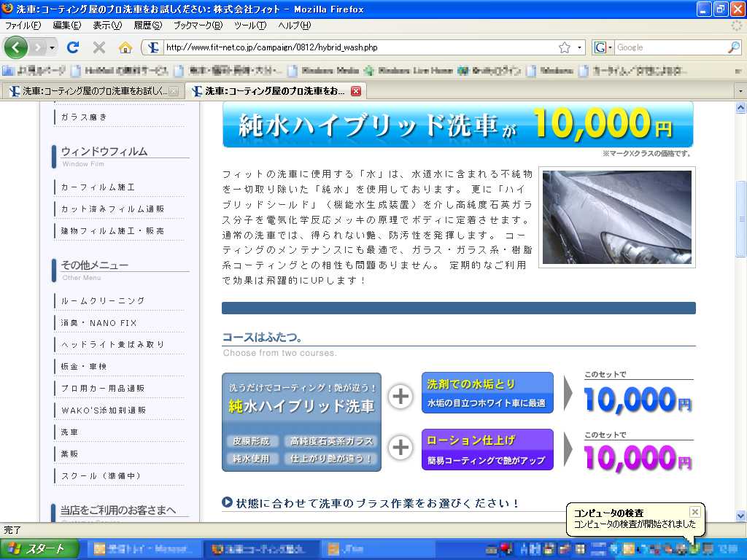Open the search engine selector dropdown
Screen dimensions: 747x560
coord(603,47)
